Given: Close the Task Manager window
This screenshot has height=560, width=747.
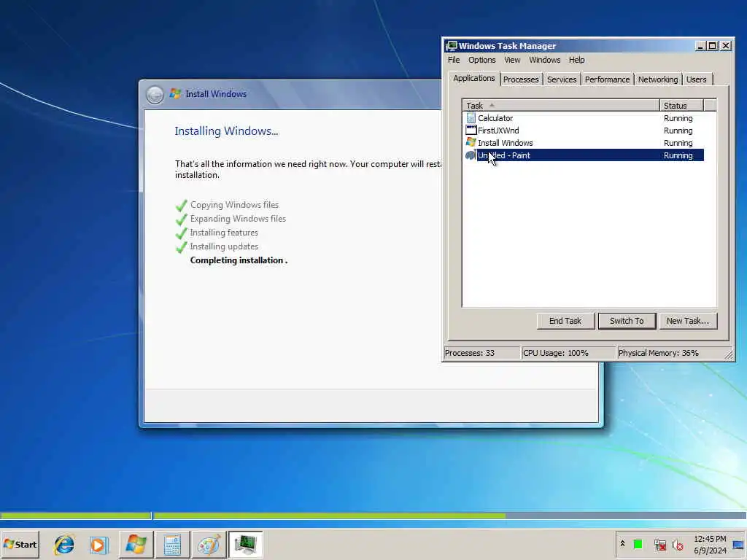Looking at the screenshot, I should [x=726, y=46].
